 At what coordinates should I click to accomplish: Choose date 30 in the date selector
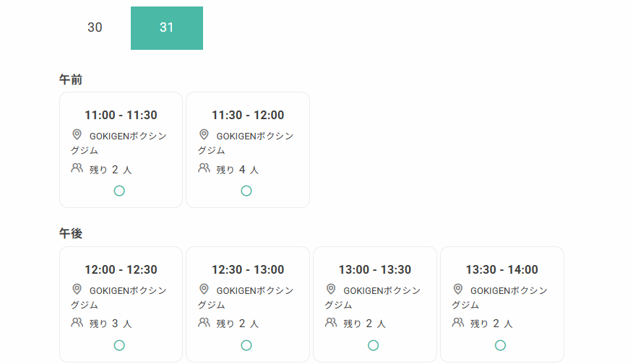tap(95, 27)
